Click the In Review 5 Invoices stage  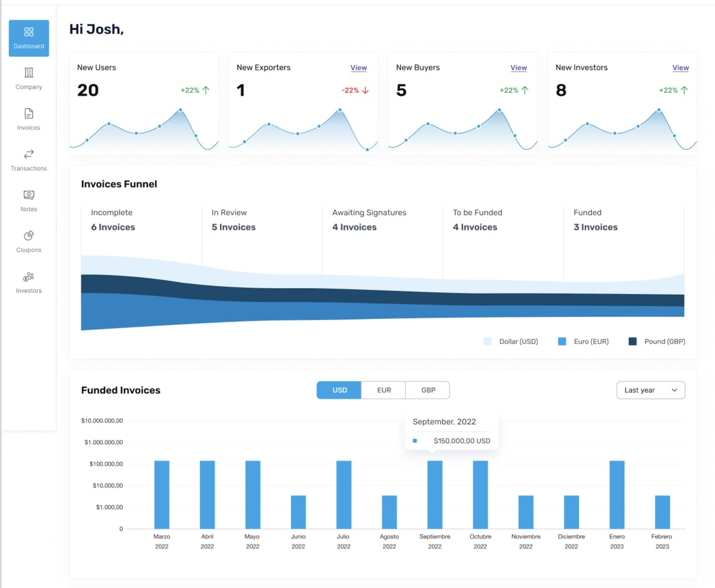tap(234, 220)
